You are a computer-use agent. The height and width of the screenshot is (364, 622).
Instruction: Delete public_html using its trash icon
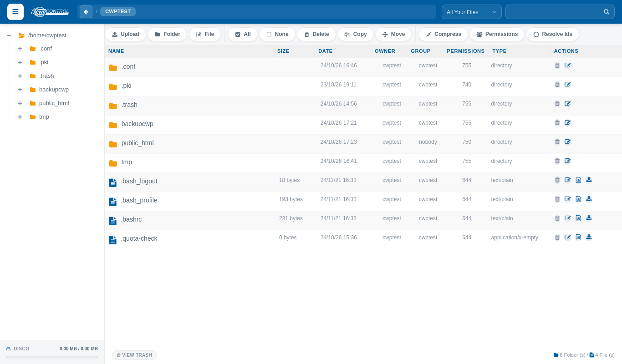click(x=557, y=142)
